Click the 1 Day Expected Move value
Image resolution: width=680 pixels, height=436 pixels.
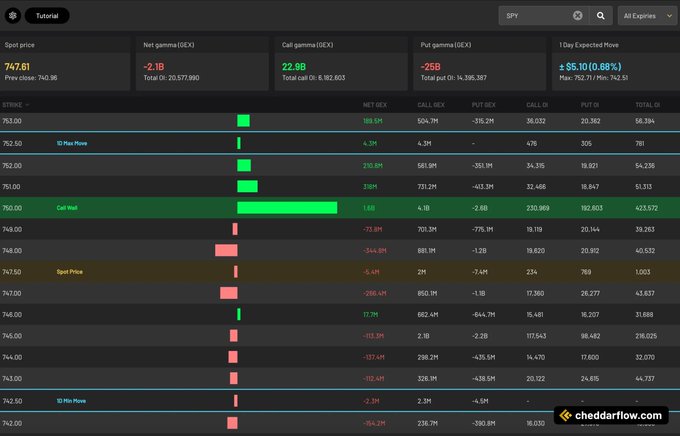[x=590, y=67]
